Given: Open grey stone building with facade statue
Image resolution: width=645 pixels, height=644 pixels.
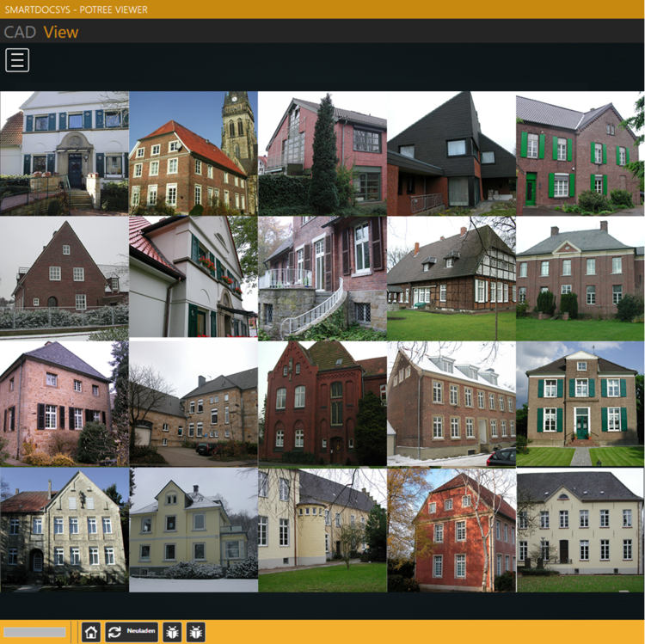Looking at the screenshot, I should (x=64, y=530).
